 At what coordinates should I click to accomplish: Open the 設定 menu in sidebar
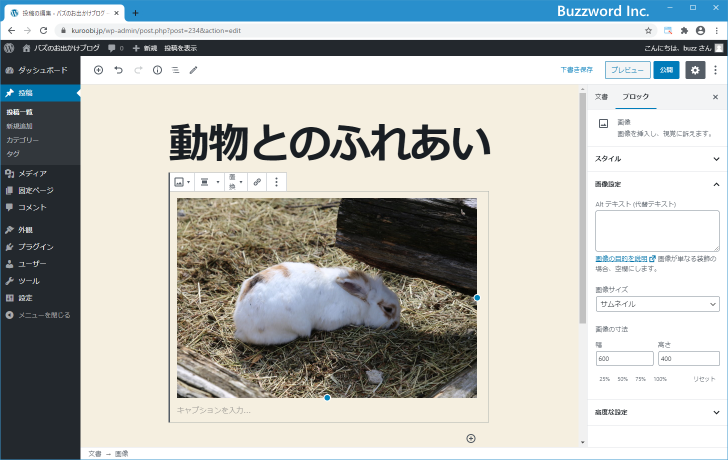point(40,298)
